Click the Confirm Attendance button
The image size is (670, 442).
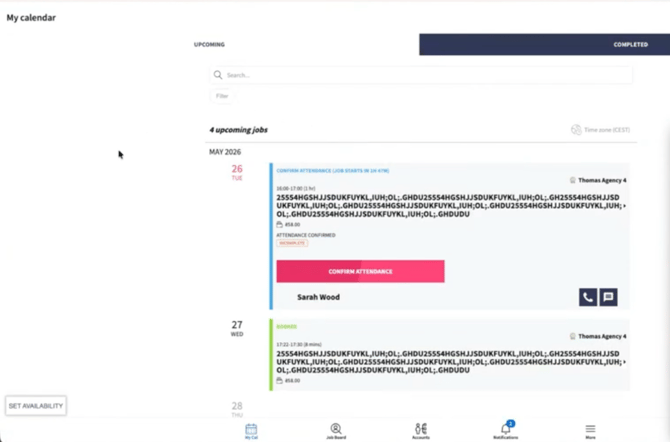click(360, 271)
